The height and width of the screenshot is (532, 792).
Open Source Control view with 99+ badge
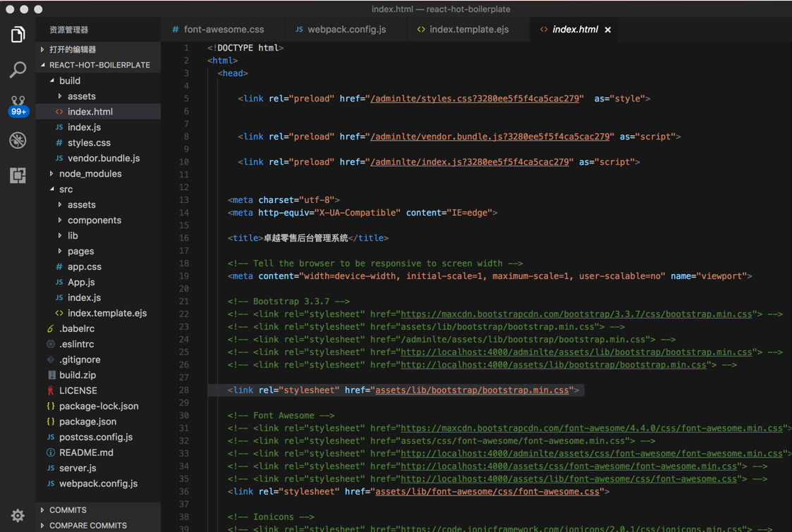coord(18,105)
